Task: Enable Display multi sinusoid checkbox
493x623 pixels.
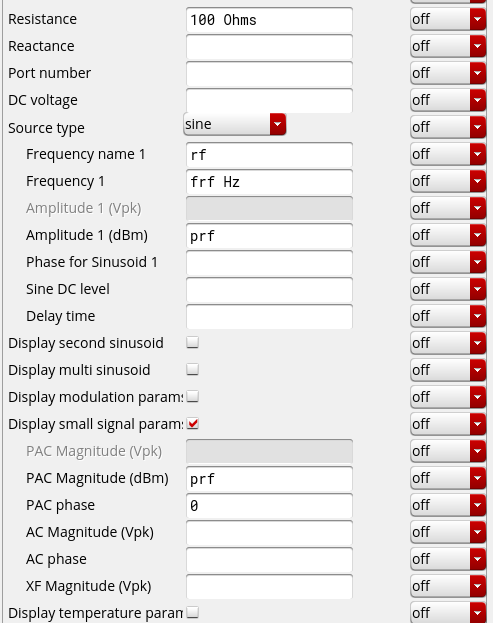Action: point(193,370)
